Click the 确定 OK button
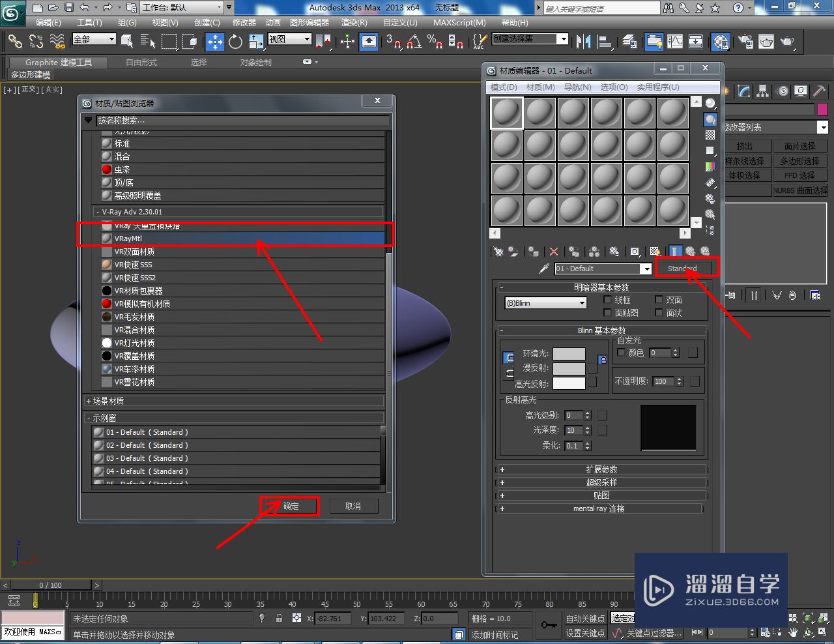Screen dimensions: 834x644 [x=291, y=506]
